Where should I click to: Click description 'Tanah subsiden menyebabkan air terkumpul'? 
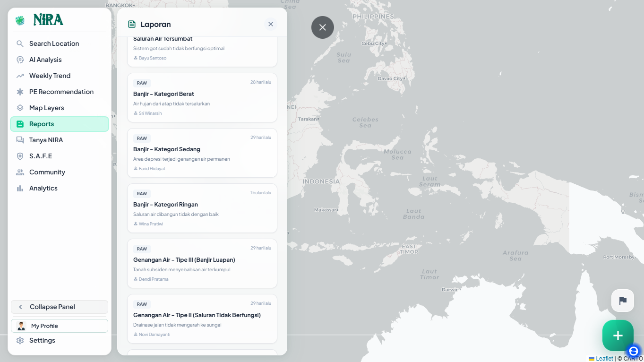[x=182, y=270]
